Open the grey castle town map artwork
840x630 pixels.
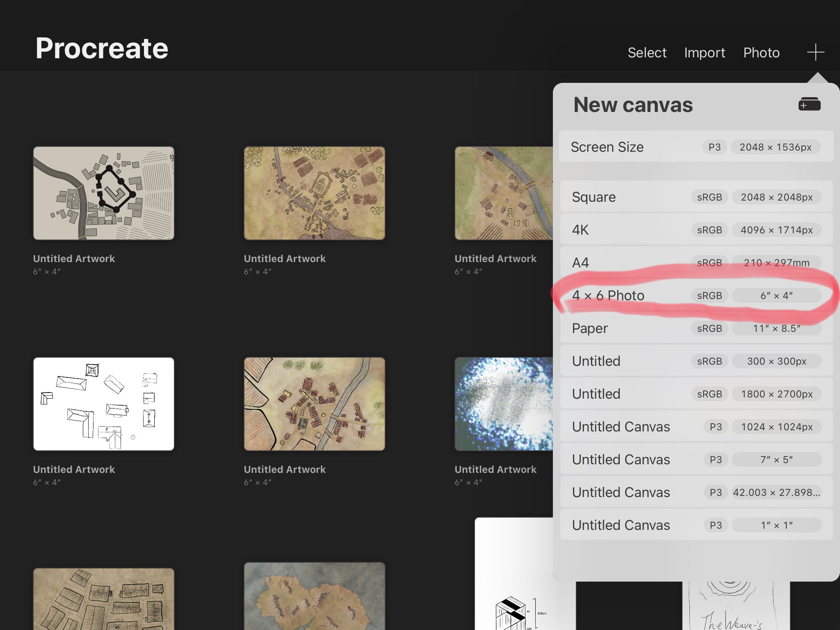pos(104,193)
